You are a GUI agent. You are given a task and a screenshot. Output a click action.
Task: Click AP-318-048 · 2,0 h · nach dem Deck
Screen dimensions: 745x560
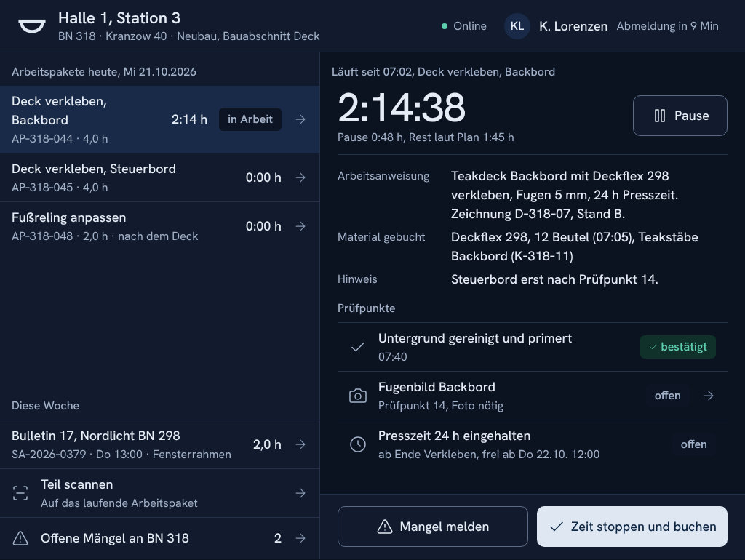pyautogui.click(x=105, y=236)
